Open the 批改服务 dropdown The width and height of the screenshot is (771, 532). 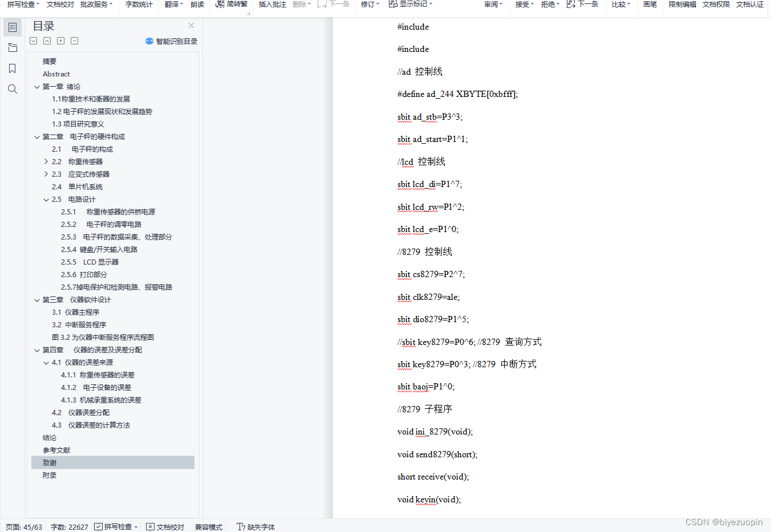point(96,4)
